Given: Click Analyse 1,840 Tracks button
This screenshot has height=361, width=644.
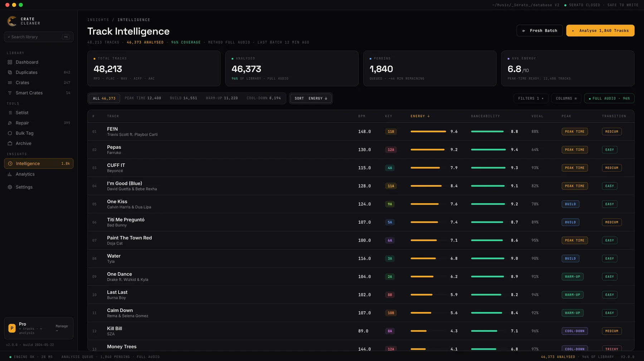Looking at the screenshot, I should pos(600,31).
